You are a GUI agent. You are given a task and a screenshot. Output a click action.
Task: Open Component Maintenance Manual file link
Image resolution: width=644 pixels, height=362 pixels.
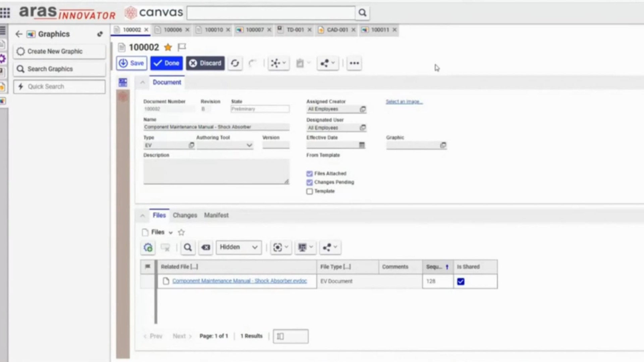coord(239,281)
